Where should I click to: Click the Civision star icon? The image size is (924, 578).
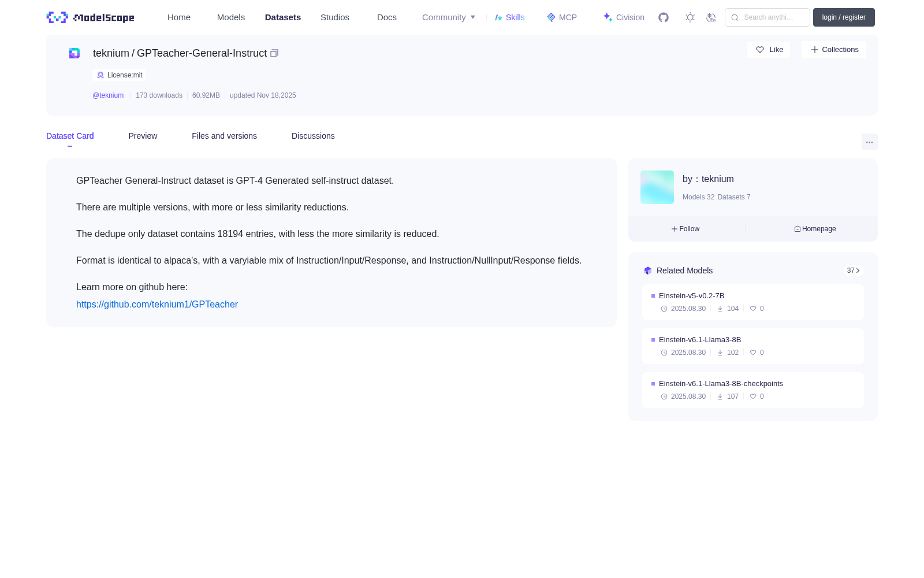click(608, 17)
